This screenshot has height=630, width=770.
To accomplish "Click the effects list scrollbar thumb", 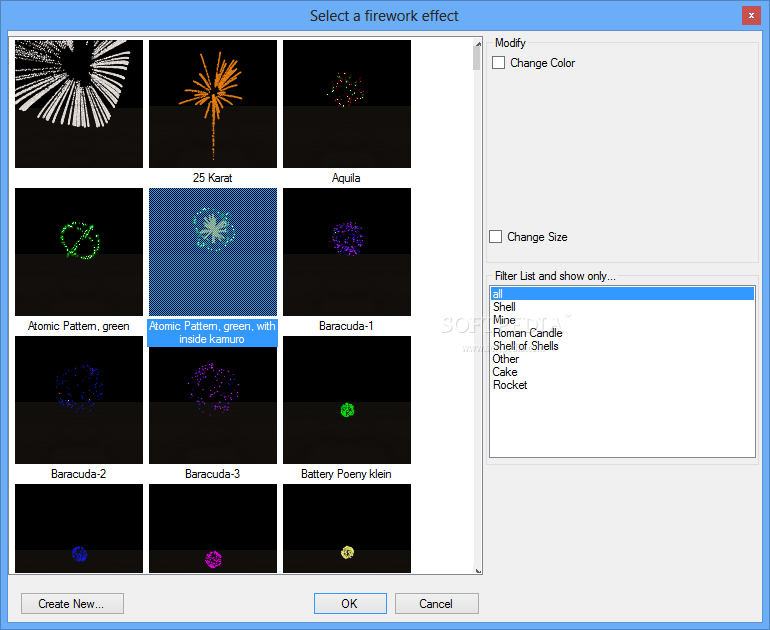I will click(x=477, y=58).
